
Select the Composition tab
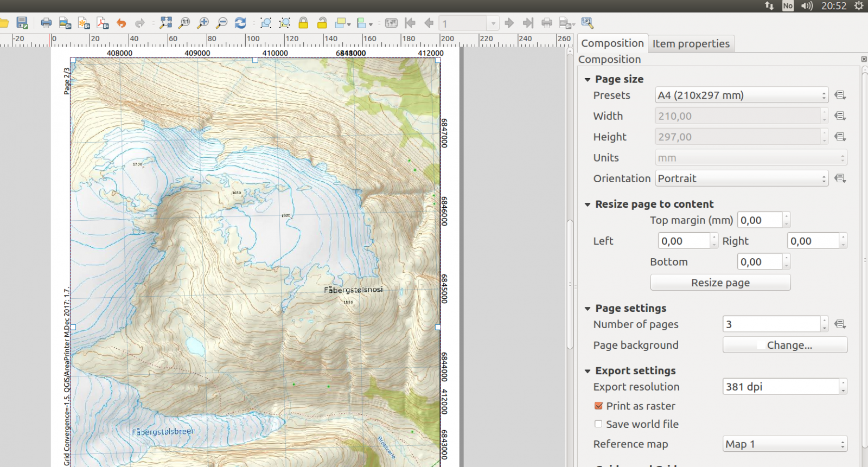tap(612, 43)
